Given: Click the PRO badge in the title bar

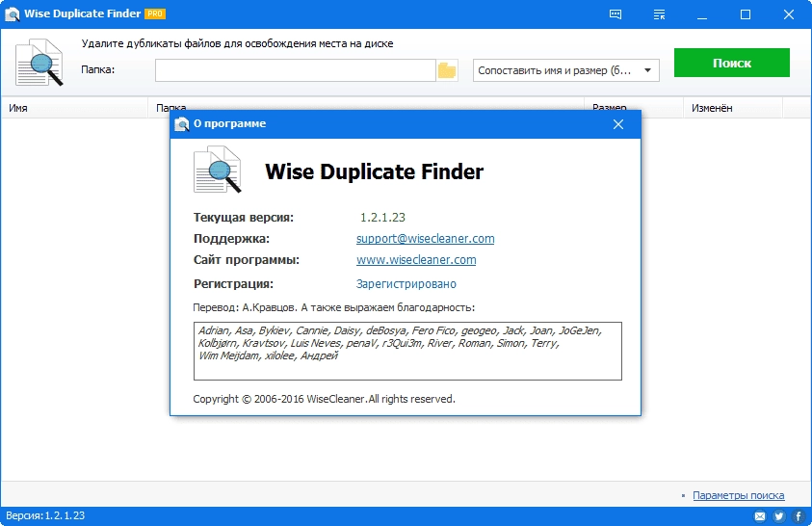Looking at the screenshot, I should tap(155, 14).
